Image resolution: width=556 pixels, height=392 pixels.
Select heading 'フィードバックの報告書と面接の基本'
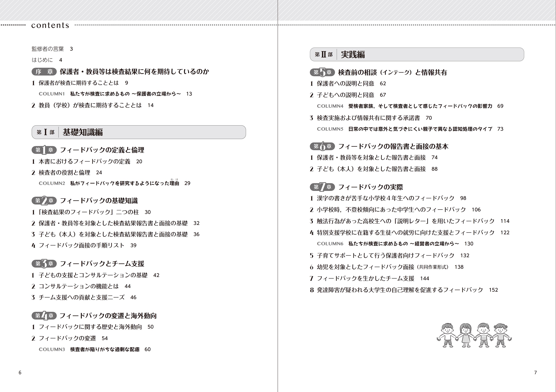pos(393,147)
